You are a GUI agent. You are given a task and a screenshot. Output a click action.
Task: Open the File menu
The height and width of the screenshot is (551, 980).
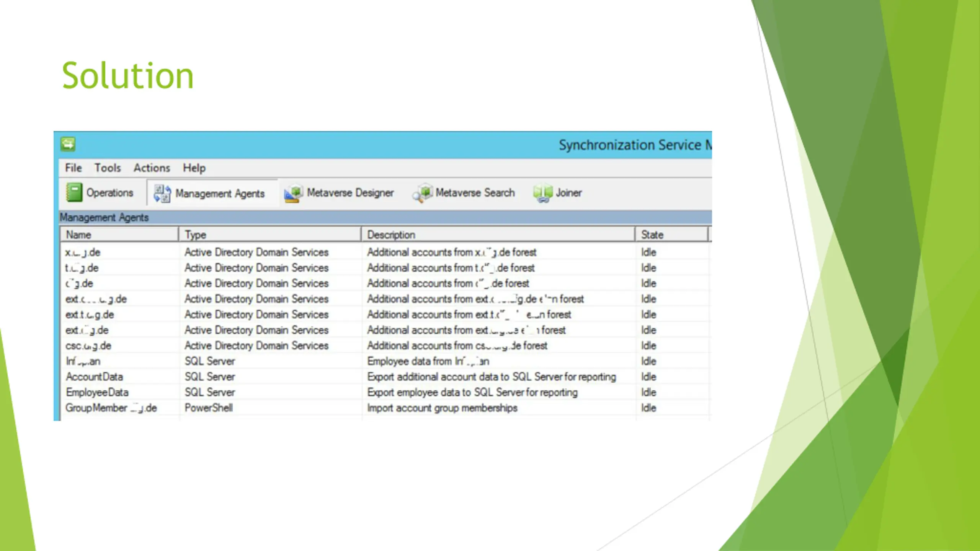click(x=73, y=168)
